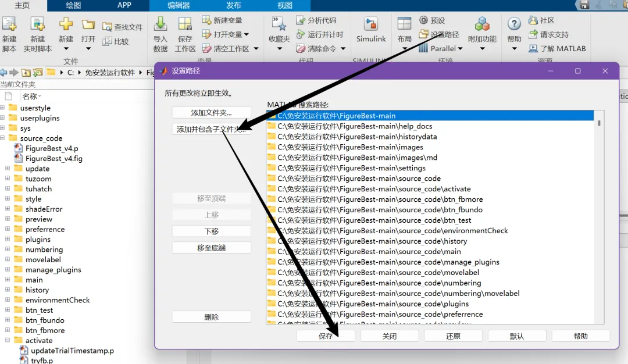The image size is (628, 364).
Task: Select path FigureBest-main\source_code\main
Action: 430,251
